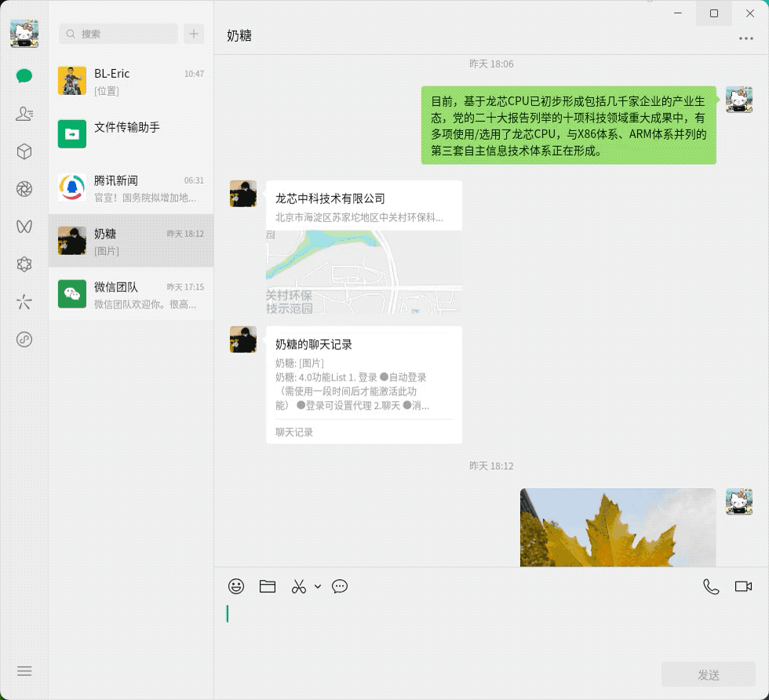Open the emoji picker
Screen dimensions: 769x700
point(236,586)
